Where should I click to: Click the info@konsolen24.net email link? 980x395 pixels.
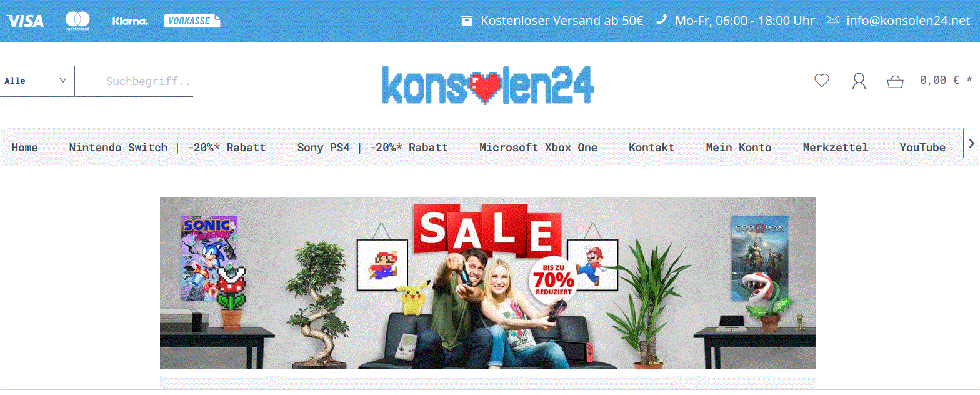908,21
